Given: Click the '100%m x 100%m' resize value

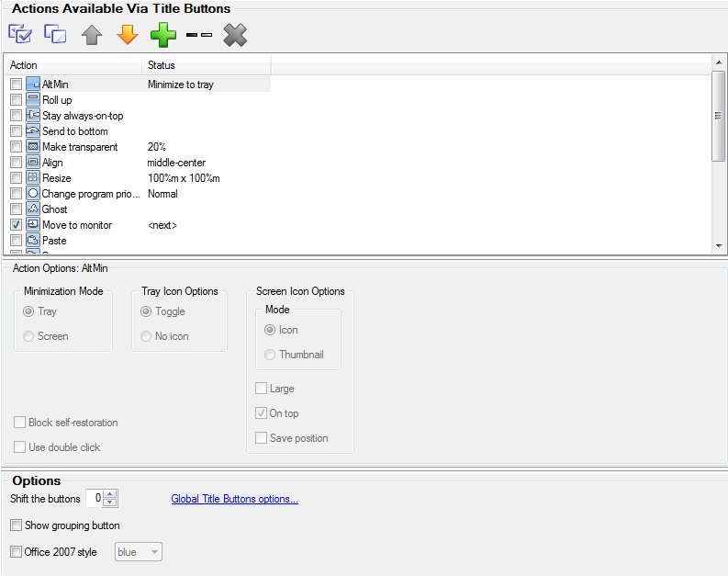Looking at the screenshot, I should (184, 178).
